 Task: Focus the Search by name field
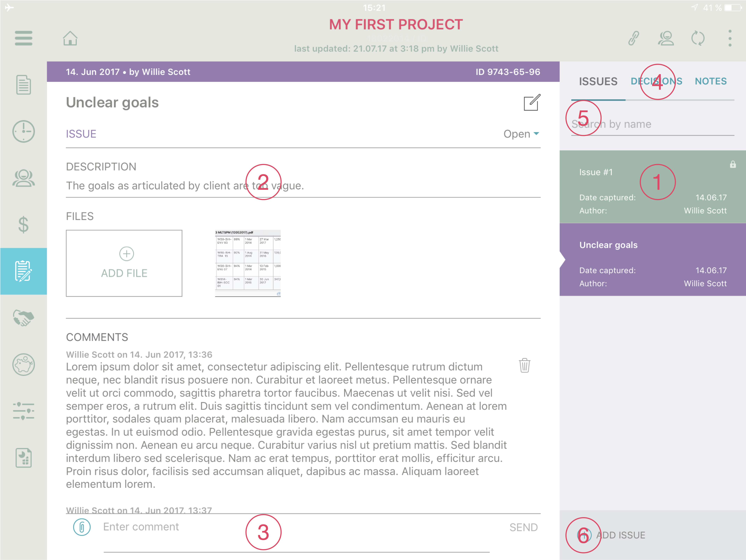point(652,124)
